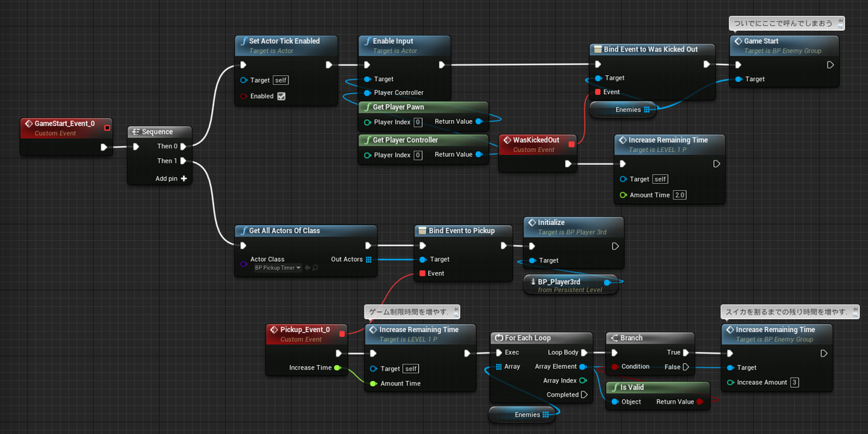Image resolution: width=868 pixels, height=434 pixels.
Task: Click the green Increase Time pin on Pickup_Event_0
Action: [338, 367]
